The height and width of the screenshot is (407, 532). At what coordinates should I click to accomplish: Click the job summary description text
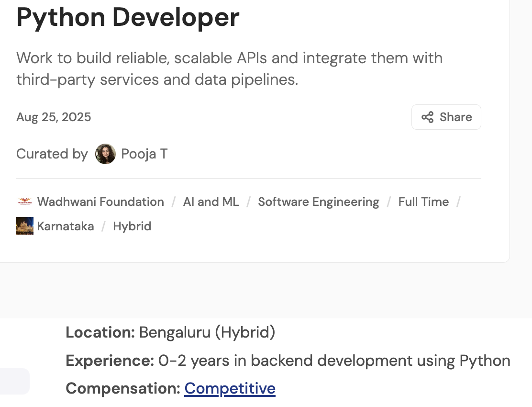(229, 68)
